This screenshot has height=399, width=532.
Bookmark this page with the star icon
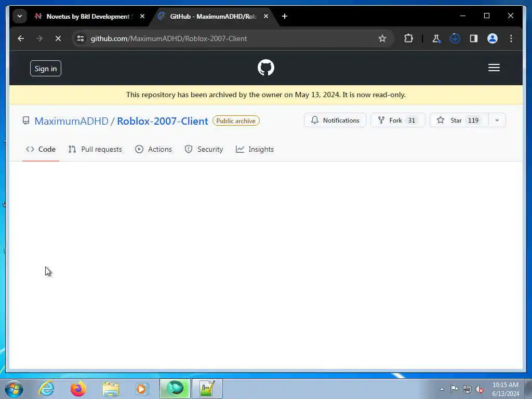click(x=382, y=38)
